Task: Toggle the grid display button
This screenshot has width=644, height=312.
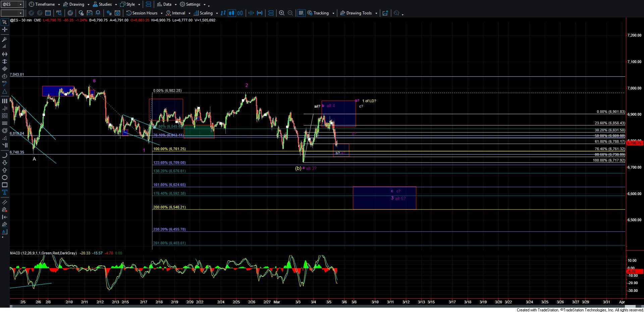Action: [x=301, y=13]
